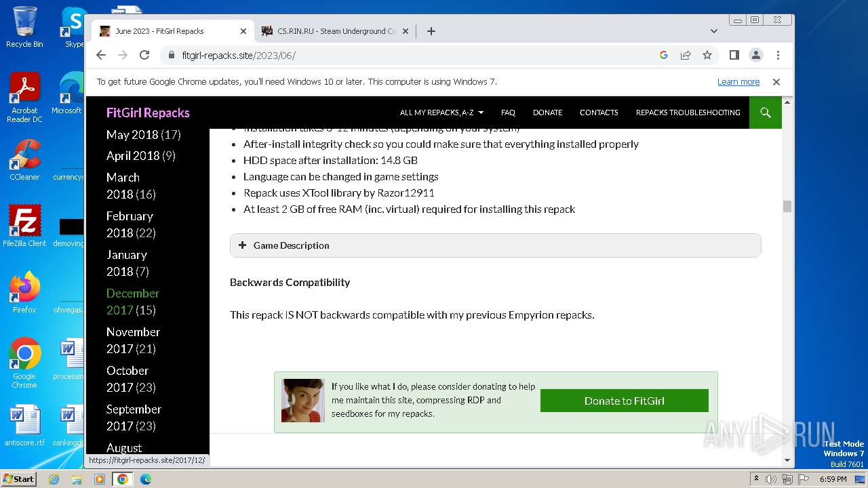Click the browser forward arrow

point(123,55)
